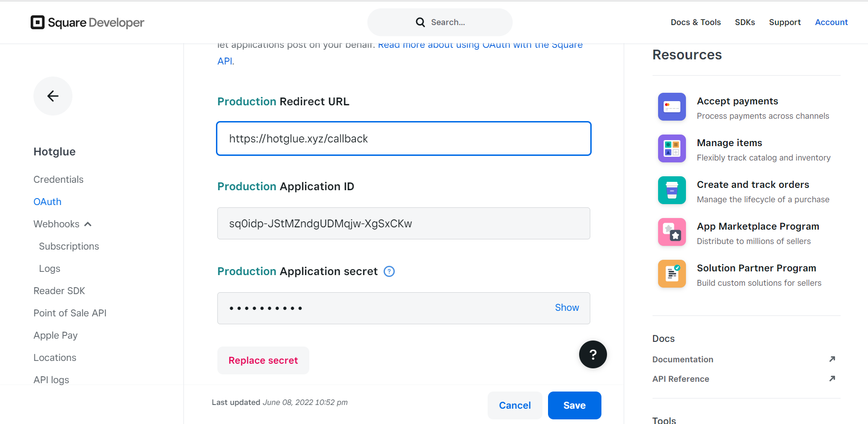Click the Cancel button
The height and width of the screenshot is (424, 868).
click(515, 405)
